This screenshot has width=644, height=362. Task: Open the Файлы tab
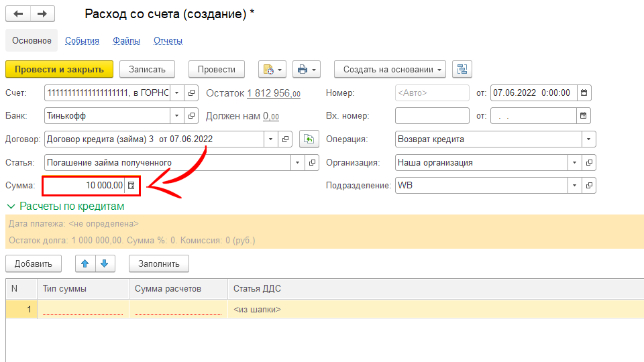coord(126,40)
